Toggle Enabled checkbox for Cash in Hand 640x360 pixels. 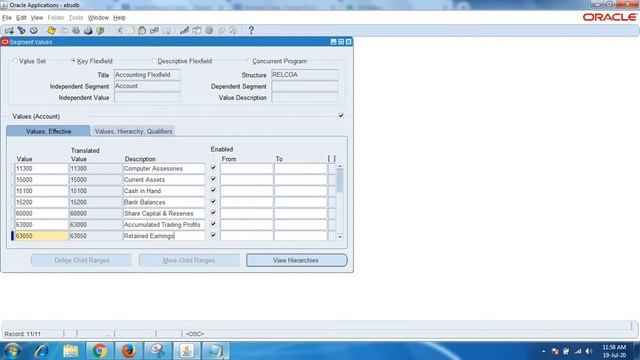coord(213,190)
